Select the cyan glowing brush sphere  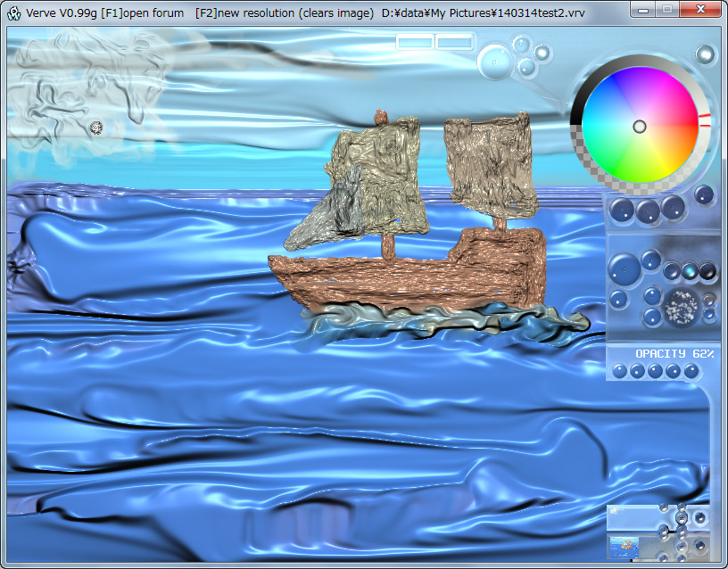(x=690, y=272)
